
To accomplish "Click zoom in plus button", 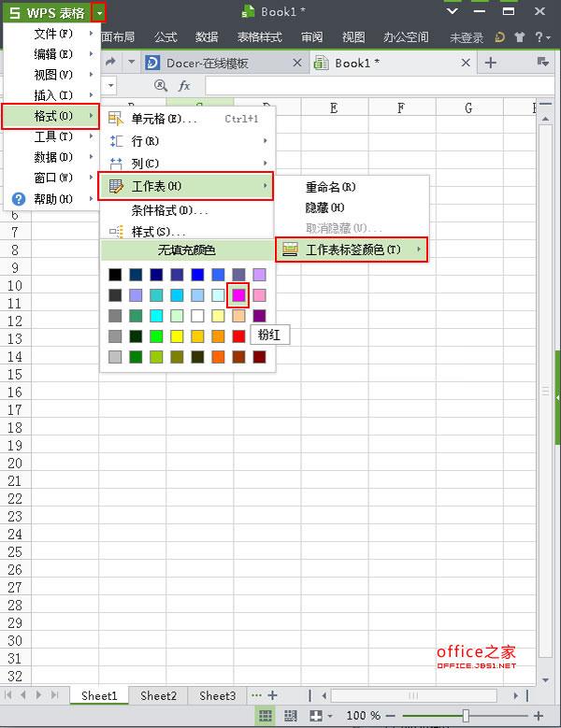I will [x=539, y=716].
